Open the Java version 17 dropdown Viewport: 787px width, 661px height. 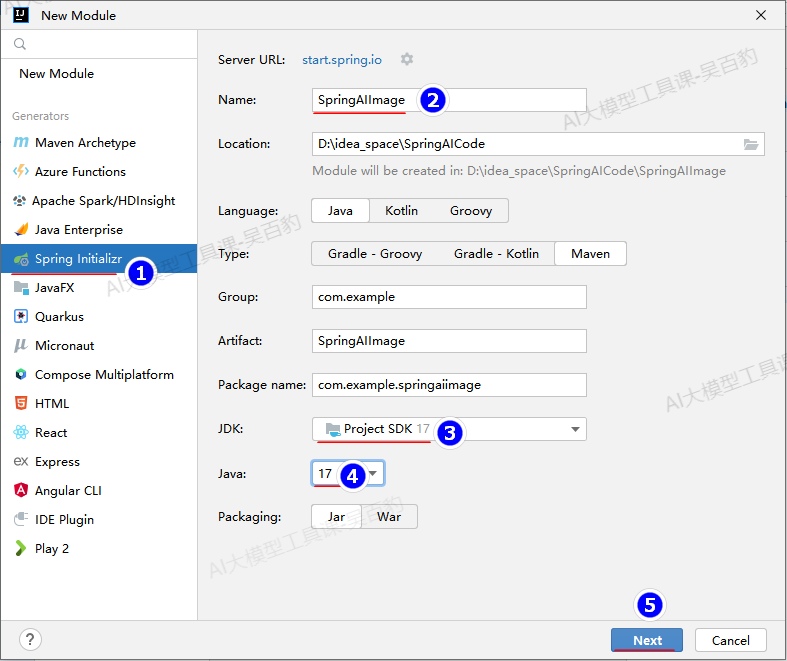coord(348,474)
